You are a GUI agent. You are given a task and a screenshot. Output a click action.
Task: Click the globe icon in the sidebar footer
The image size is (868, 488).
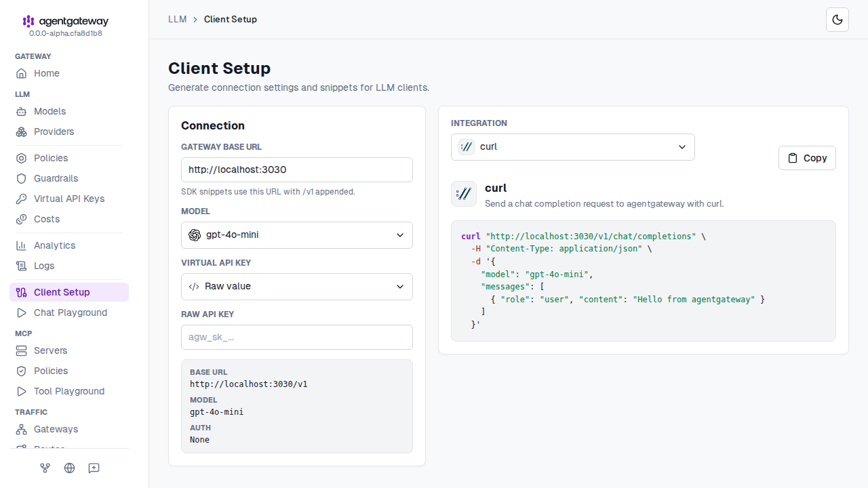pyautogui.click(x=69, y=468)
